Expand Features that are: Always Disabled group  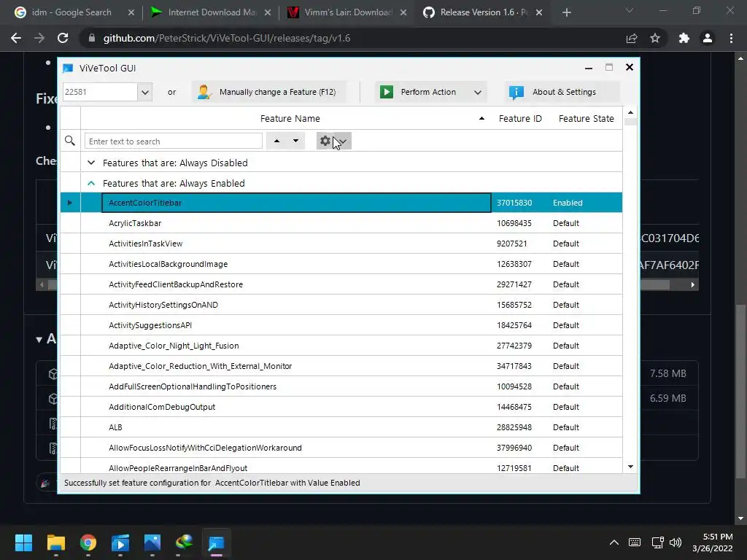[91, 163]
